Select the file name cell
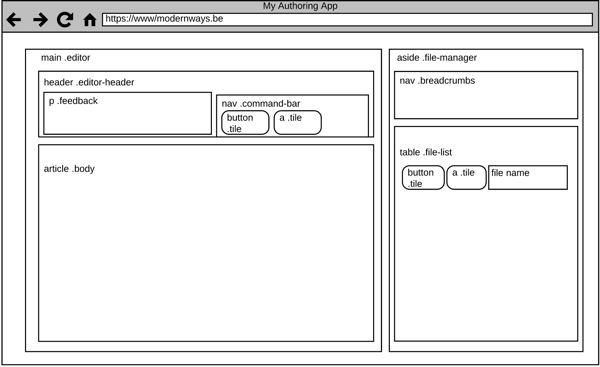Screen dimensions: 600x367 tap(528, 178)
